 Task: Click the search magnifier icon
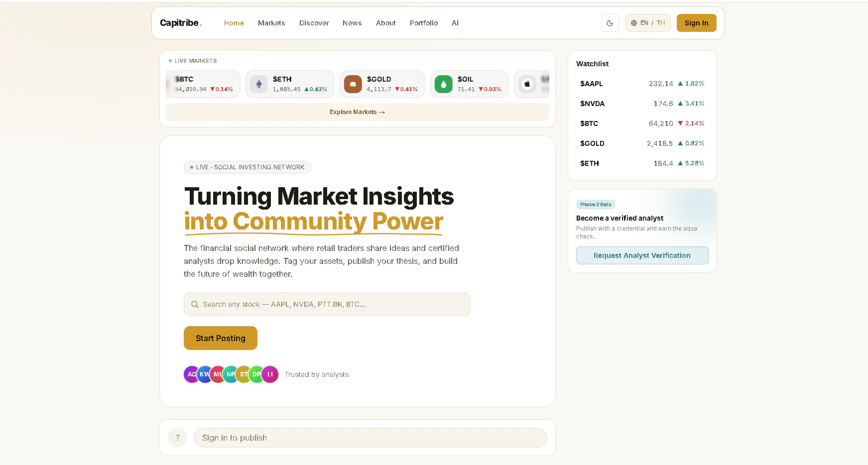pyautogui.click(x=195, y=304)
